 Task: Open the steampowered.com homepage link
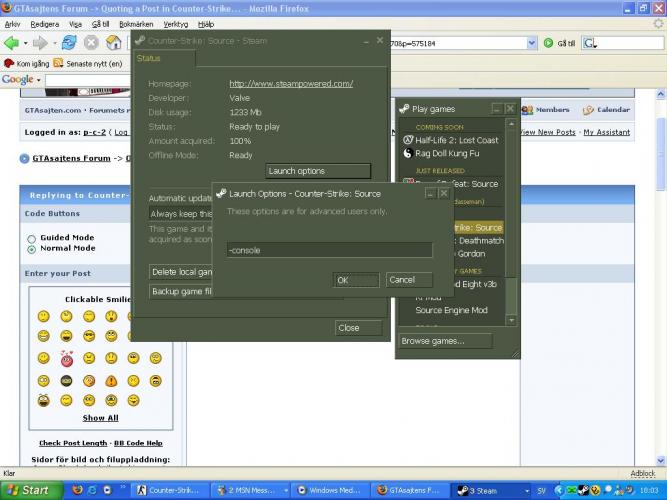290,84
